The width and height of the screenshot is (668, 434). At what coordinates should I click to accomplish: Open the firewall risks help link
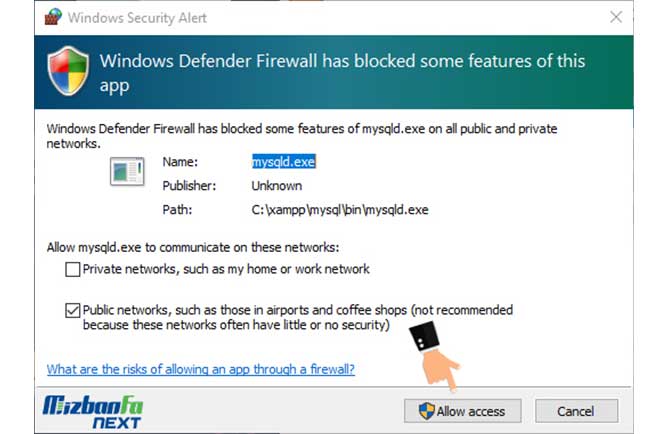tap(201, 369)
